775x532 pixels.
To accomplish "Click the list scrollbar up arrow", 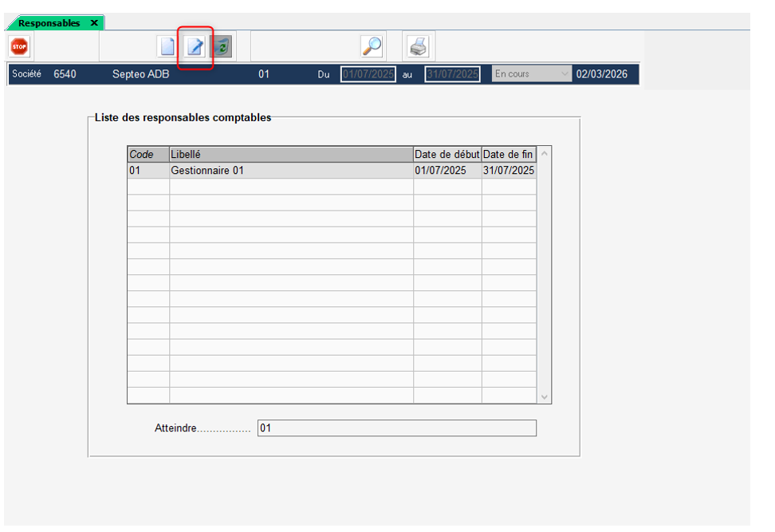I will point(545,154).
